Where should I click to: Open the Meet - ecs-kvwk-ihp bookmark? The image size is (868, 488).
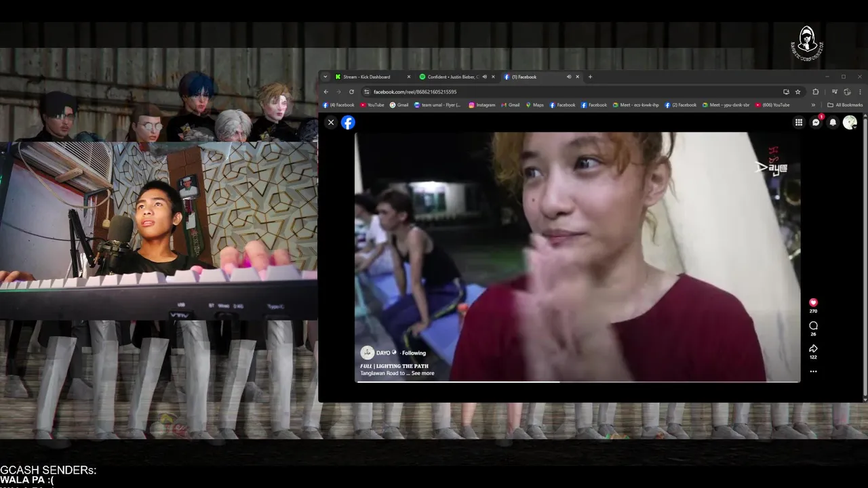click(636, 105)
